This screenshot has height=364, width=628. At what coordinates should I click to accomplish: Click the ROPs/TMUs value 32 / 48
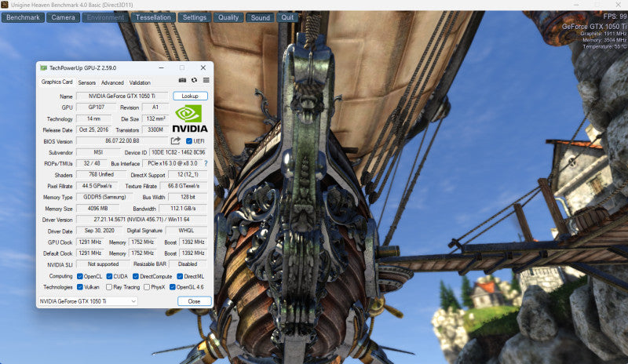click(x=92, y=163)
